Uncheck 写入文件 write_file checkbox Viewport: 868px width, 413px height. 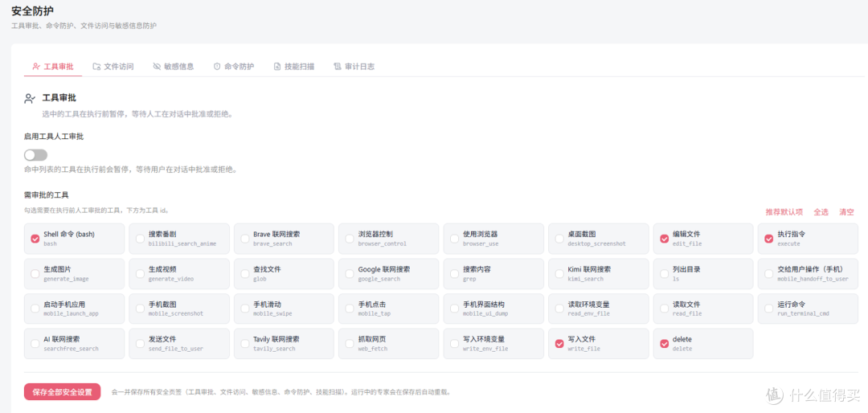click(x=559, y=344)
